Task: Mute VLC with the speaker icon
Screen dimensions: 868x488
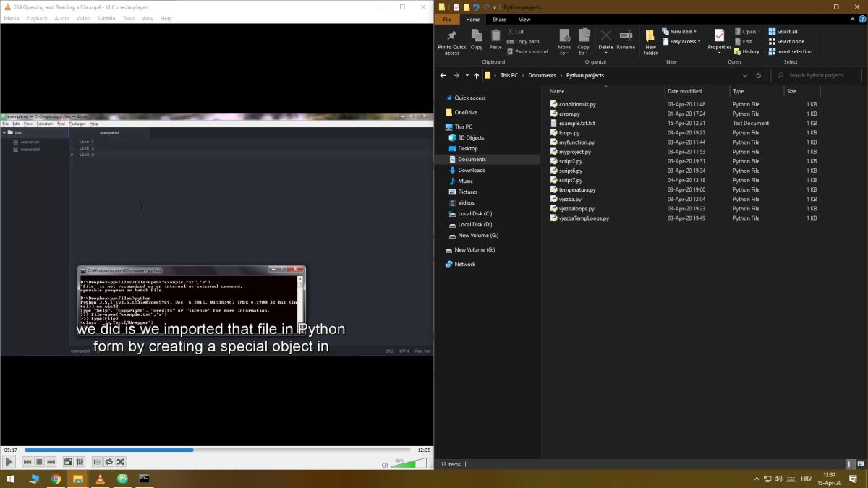Action: [x=385, y=465]
